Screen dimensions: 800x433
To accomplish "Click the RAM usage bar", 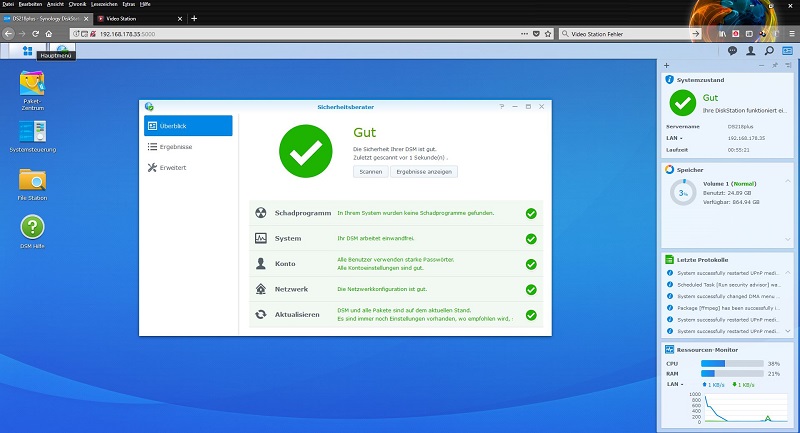I will coord(732,374).
